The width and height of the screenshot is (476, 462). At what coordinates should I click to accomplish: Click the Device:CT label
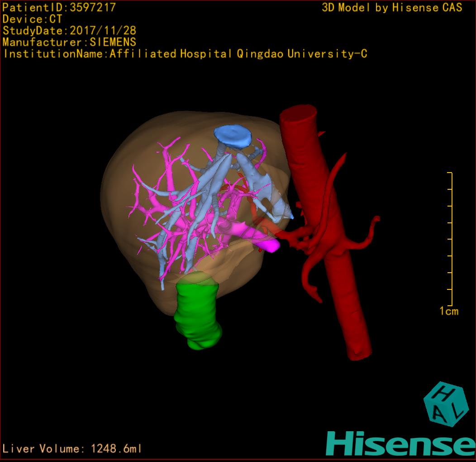point(32,19)
